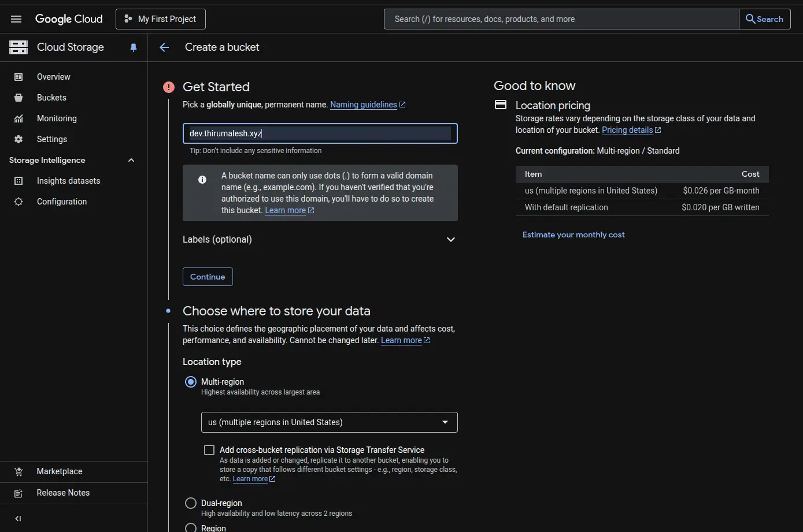803x532 pixels.
Task: Open the Monitoring section icon in sidebar
Action: (x=19, y=118)
